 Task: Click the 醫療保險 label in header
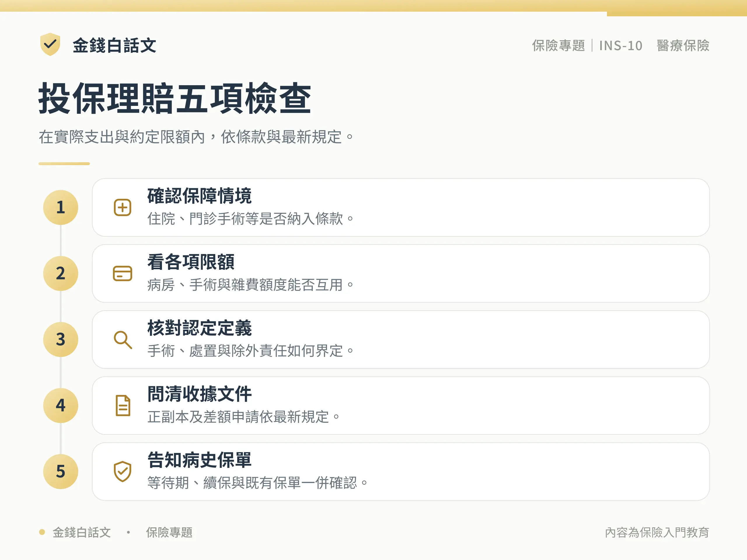click(683, 45)
